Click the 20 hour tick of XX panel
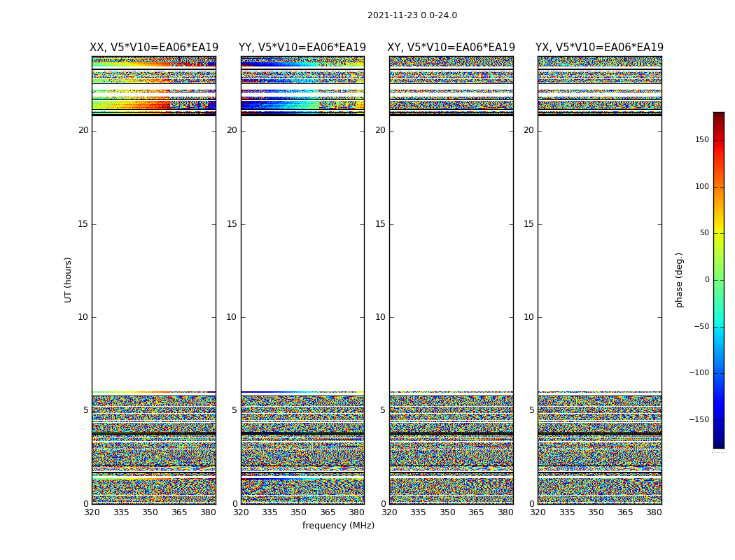The width and height of the screenshot is (735, 560). point(83,130)
